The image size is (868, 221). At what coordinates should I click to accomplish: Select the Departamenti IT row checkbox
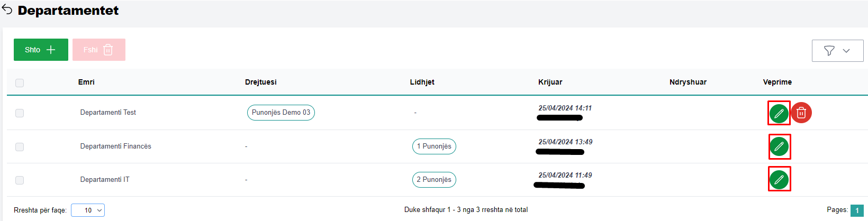20,180
